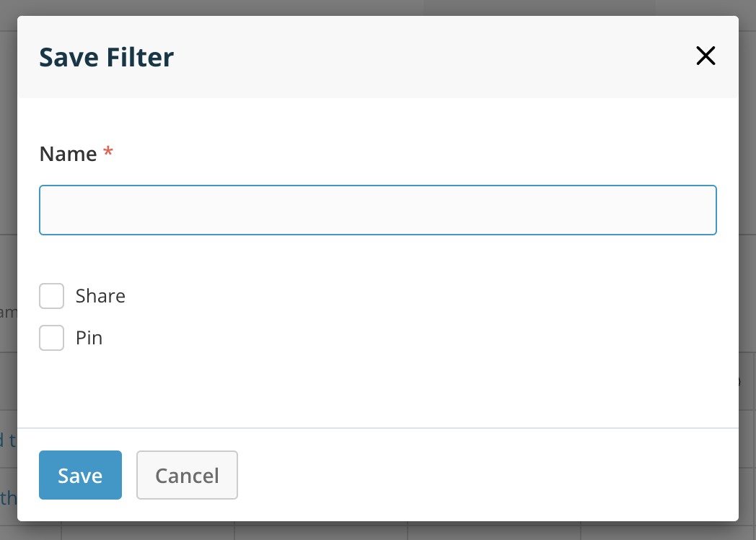Click the cut-off blue link beside Save button
The width and height of the screenshot is (756, 540).
(x=8, y=498)
